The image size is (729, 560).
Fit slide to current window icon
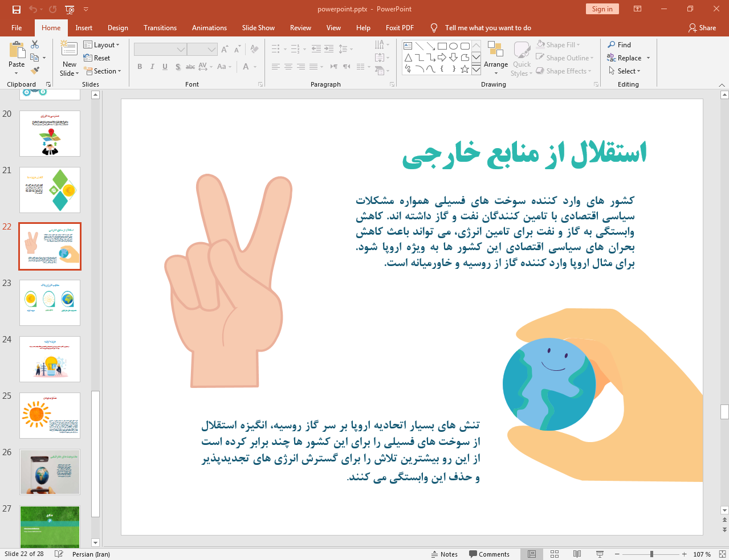pos(722,554)
